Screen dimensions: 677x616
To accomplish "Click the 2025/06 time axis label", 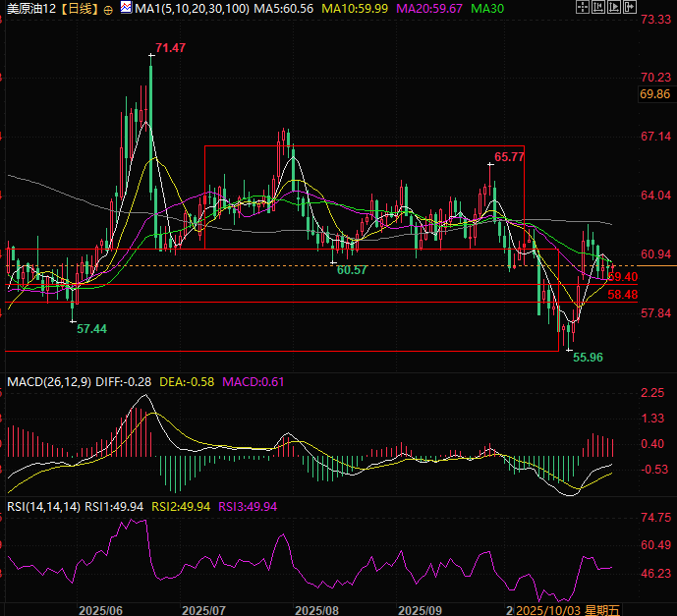I will pyautogui.click(x=103, y=610).
